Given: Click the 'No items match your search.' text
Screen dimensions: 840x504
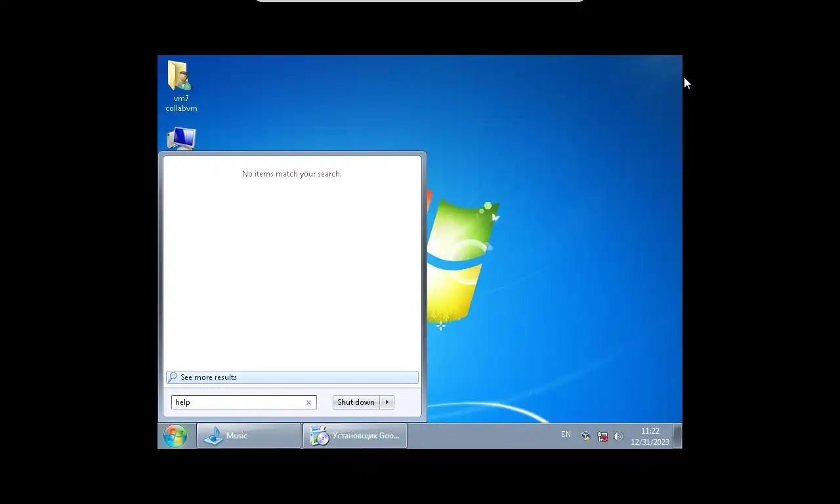Looking at the screenshot, I should (292, 174).
